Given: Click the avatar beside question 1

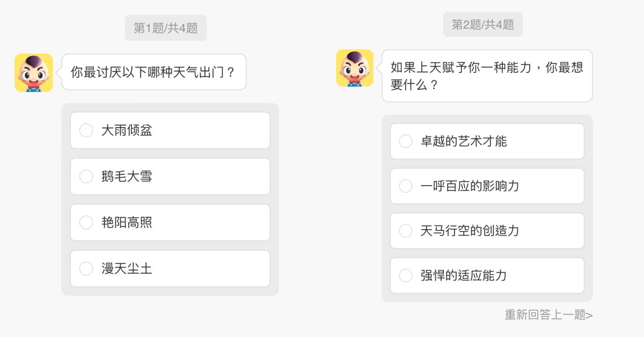Looking at the screenshot, I should click(x=34, y=72).
